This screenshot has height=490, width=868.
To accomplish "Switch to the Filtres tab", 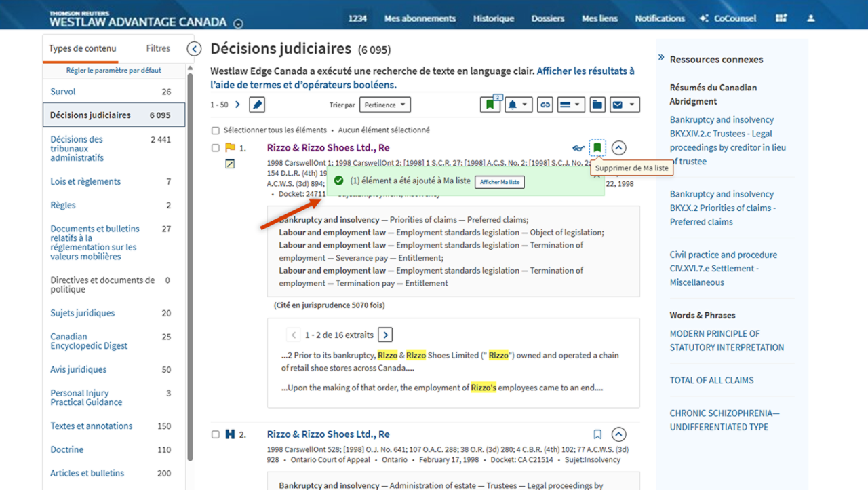I will 158,49.
